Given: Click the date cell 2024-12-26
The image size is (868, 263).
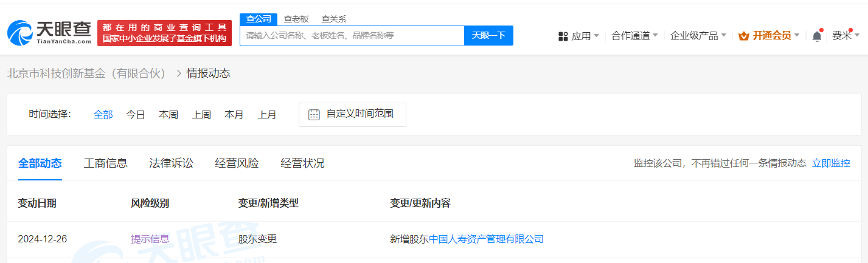Looking at the screenshot, I should 43,239.
